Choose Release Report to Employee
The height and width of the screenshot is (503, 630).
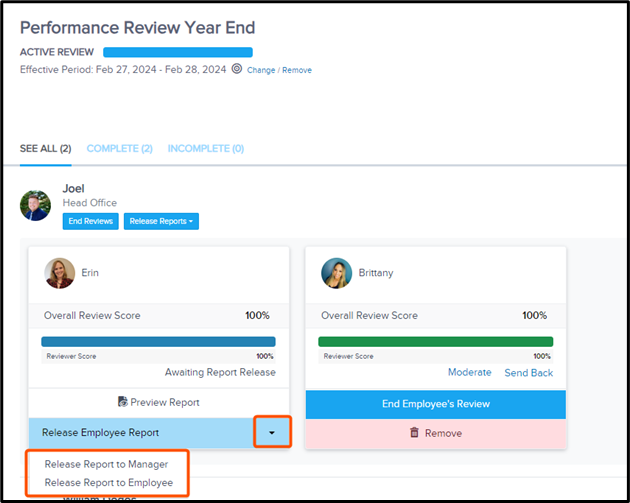pos(108,483)
